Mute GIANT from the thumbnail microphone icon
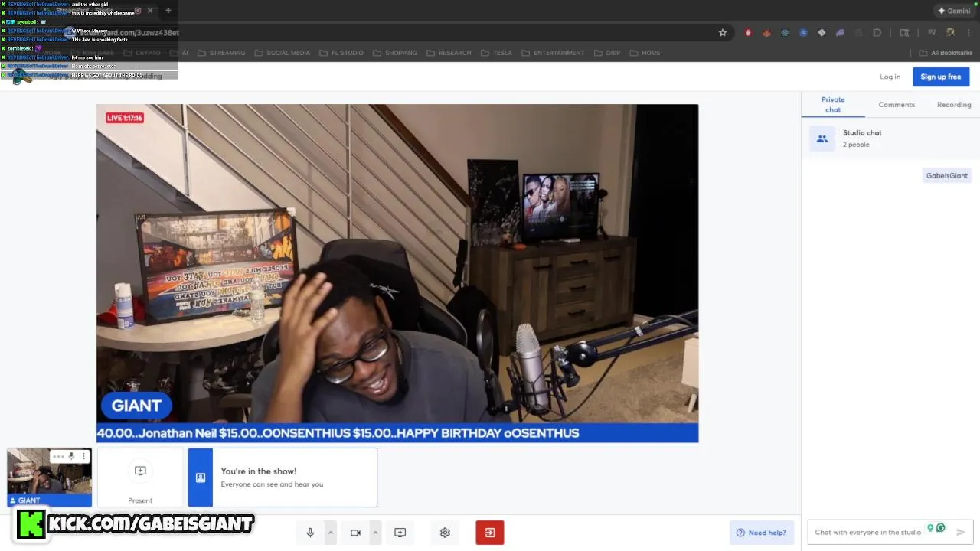980x551 pixels. (x=71, y=456)
